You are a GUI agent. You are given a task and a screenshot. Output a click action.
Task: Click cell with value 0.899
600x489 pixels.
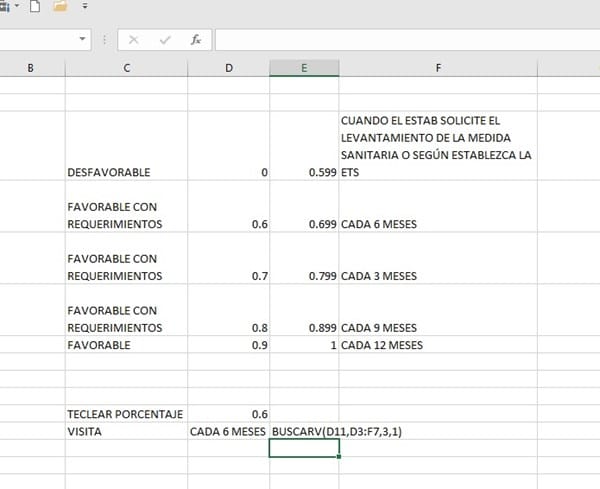[304, 310]
